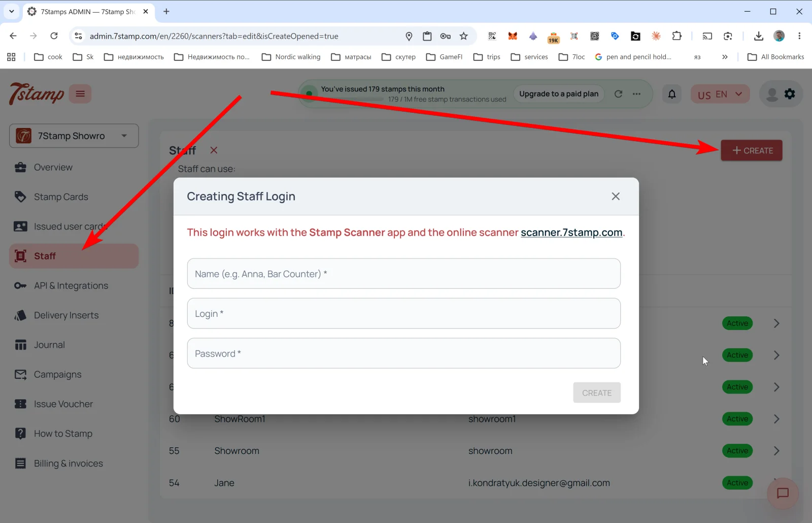Open the scanner.7stamp.com link
This screenshot has height=523, width=812.
click(571, 233)
